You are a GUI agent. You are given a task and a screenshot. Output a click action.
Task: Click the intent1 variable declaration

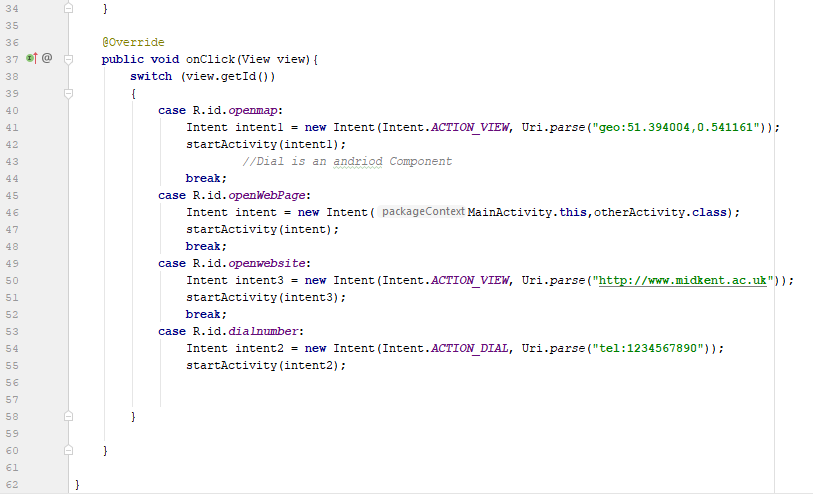[x=259, y=128]
